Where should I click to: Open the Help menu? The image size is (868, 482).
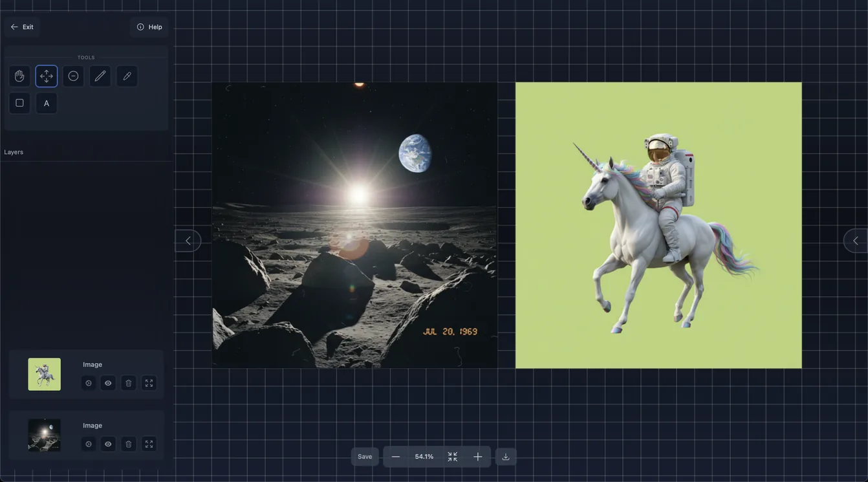pos(149,25)
